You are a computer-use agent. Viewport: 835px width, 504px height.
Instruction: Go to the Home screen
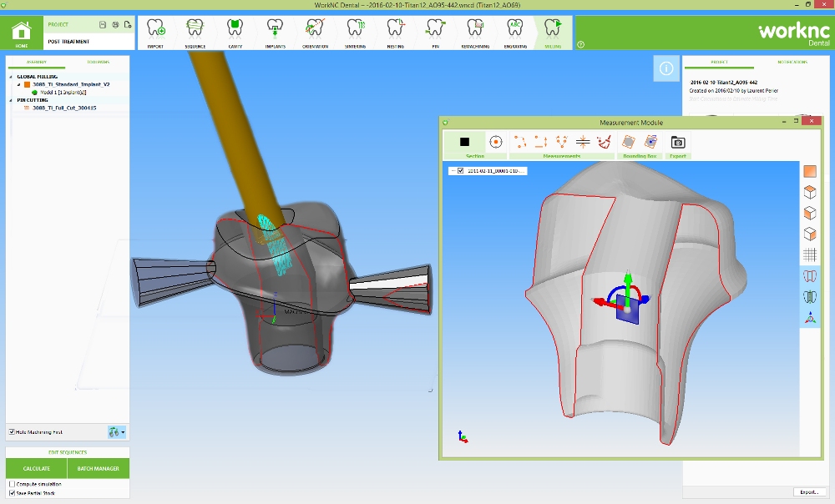[x=22, y=33]
